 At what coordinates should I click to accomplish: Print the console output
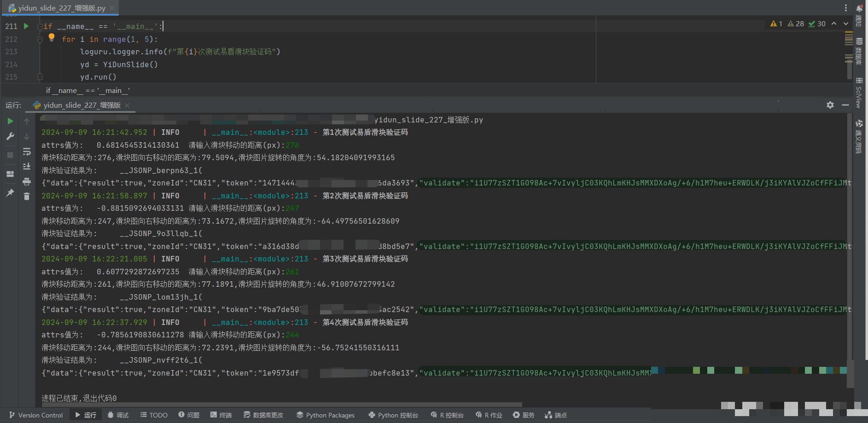[27, 182]
